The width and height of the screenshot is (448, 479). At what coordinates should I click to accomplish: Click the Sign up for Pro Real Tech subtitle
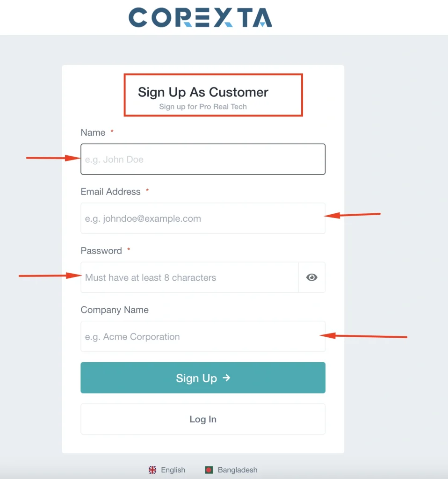(203, 107)
